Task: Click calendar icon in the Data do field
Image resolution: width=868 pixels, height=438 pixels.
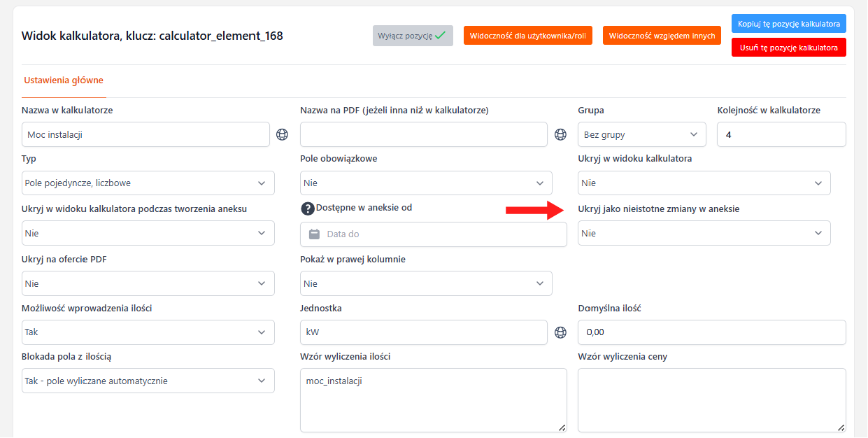Action: (x=314, y=234)
